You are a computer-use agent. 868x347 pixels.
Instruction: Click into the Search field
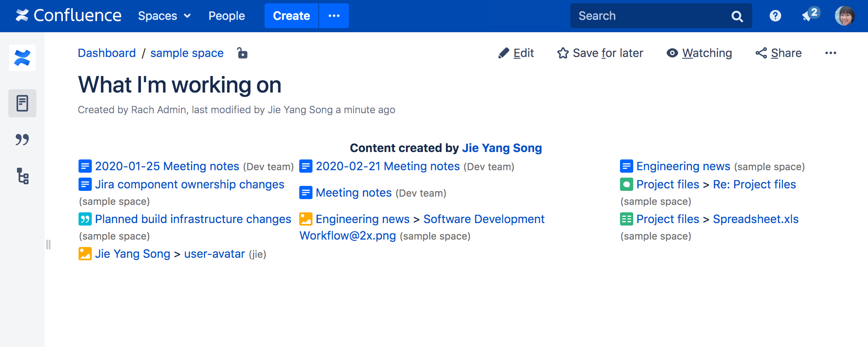pos(649,16)
